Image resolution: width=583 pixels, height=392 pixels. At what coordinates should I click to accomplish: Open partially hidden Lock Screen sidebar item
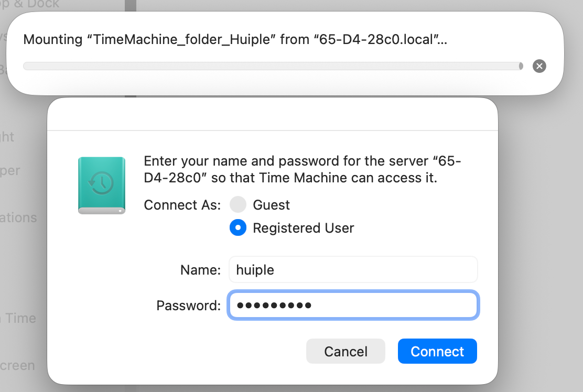click(x=17, y=366)
